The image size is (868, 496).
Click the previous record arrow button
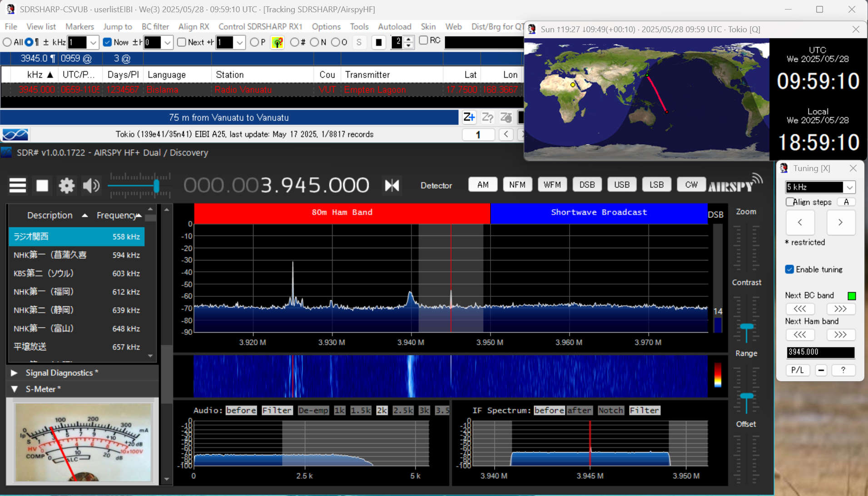[506, 134]
